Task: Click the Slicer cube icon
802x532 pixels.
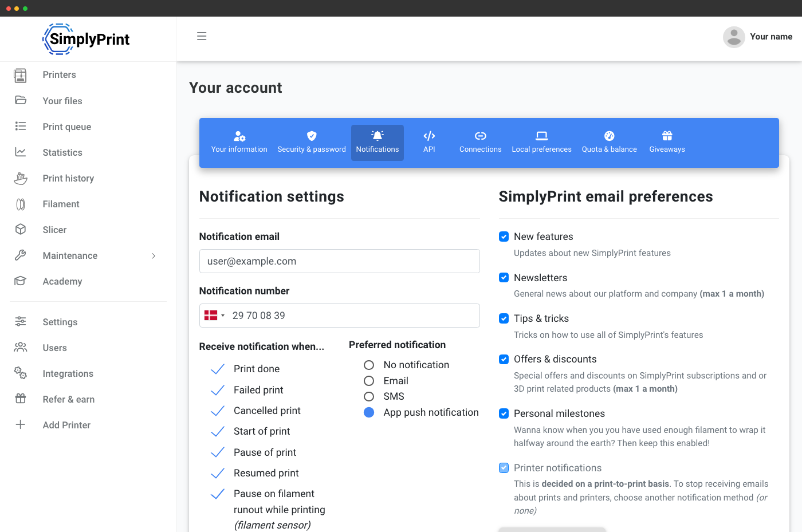Action: pos(21,229)
